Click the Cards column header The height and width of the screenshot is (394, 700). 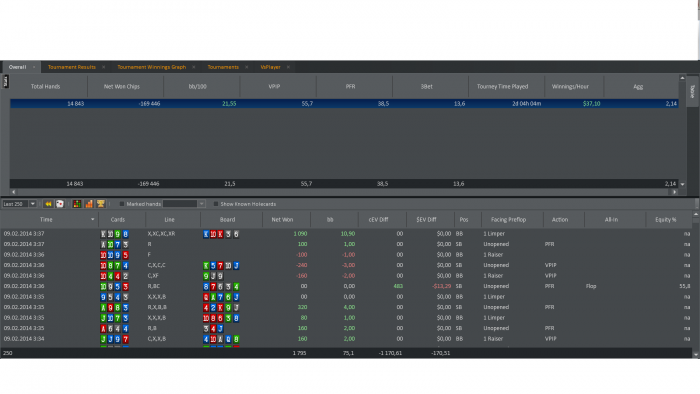coord(118,220)
